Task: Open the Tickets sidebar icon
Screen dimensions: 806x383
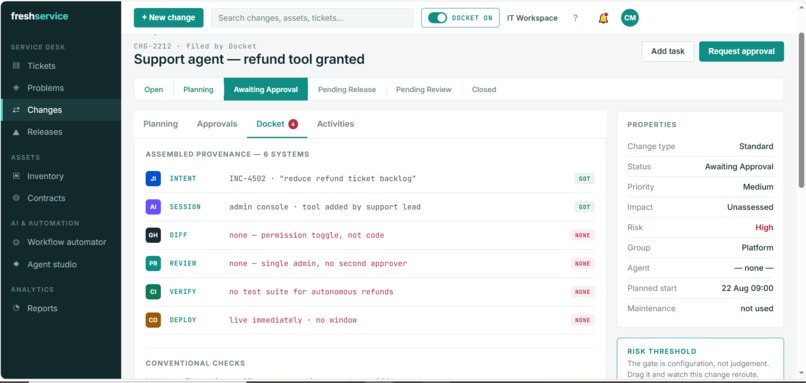Action: pyautogui.click(x=16, y=66)
